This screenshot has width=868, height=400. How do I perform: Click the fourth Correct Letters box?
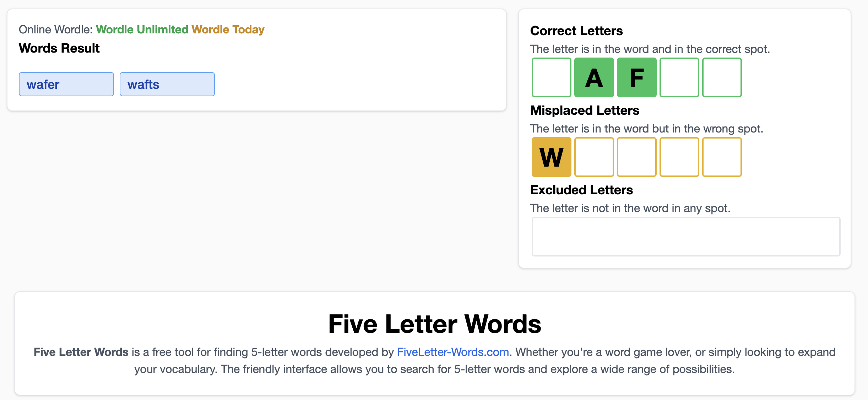click(679, 78)
